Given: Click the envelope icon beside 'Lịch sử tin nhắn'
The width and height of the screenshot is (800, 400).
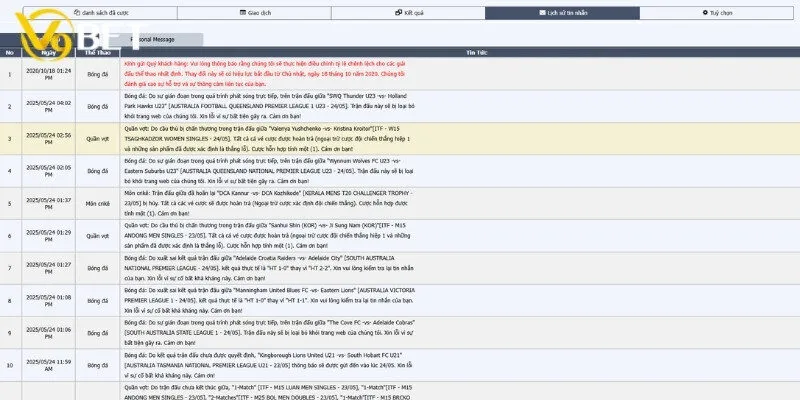Looking at the screenshot, I should pos(543,13).
